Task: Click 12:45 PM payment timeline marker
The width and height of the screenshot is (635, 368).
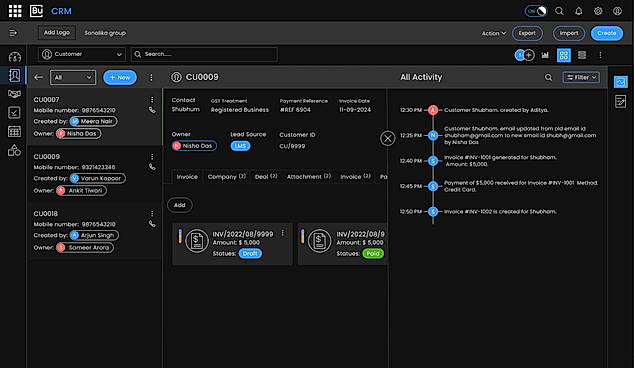Action: 433,186
